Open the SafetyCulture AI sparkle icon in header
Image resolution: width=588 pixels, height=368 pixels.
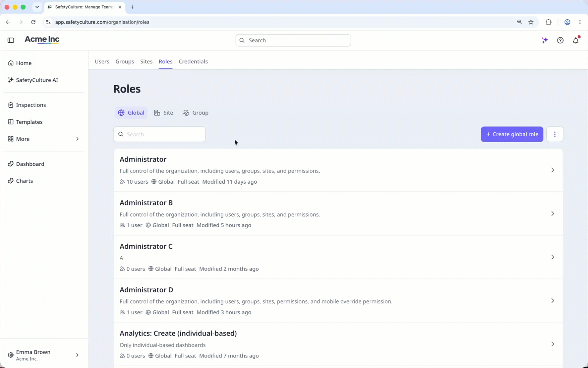(545, 40)
